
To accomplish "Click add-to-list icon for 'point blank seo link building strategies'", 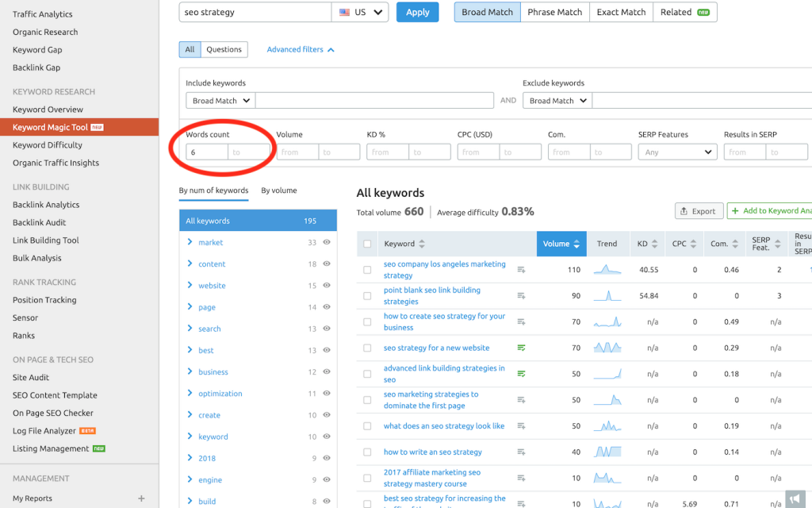I will coord(521,295).
